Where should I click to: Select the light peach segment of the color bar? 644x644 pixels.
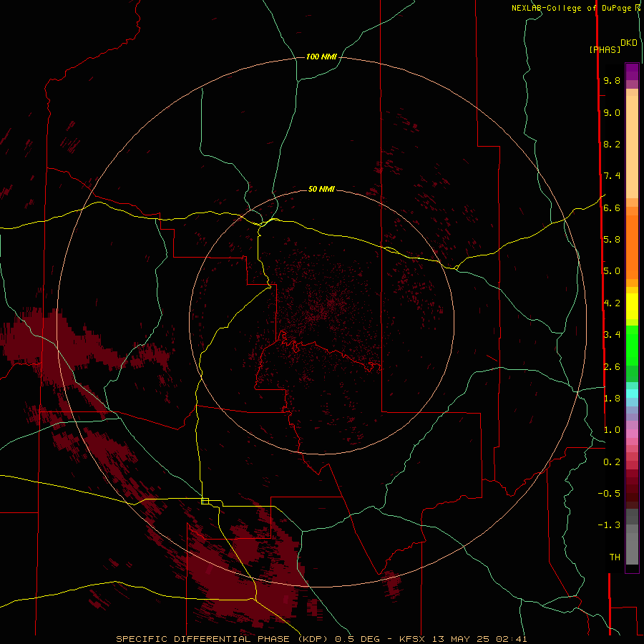pos(632,147)
